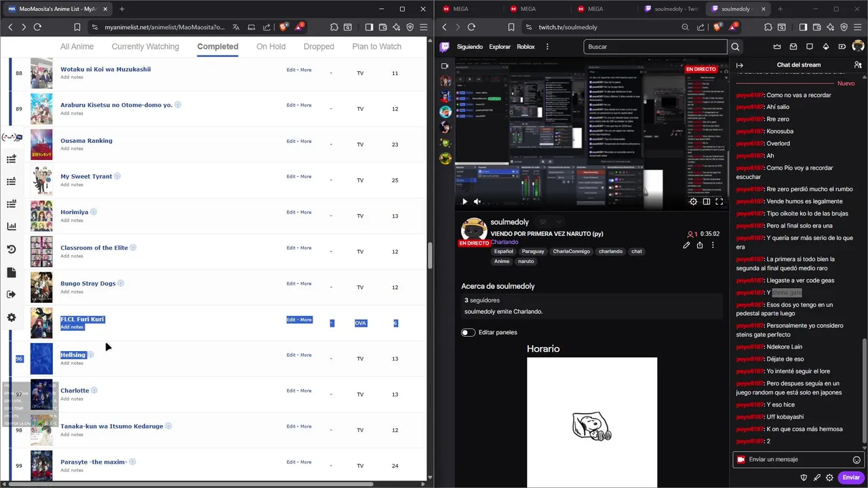Viewport: 868px width, 488px height.
Task: Click the Twitch search magnifier button
Action: (735, 47)
